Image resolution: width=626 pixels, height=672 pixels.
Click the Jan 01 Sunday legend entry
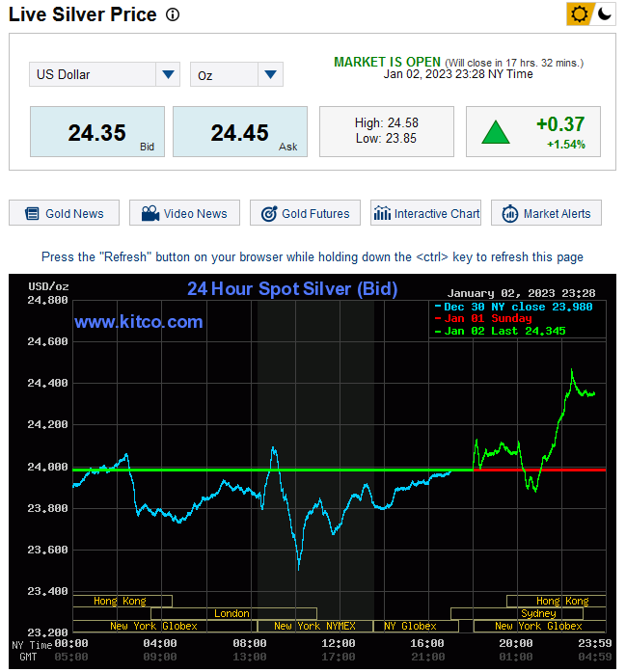click(x=483, y=318)
